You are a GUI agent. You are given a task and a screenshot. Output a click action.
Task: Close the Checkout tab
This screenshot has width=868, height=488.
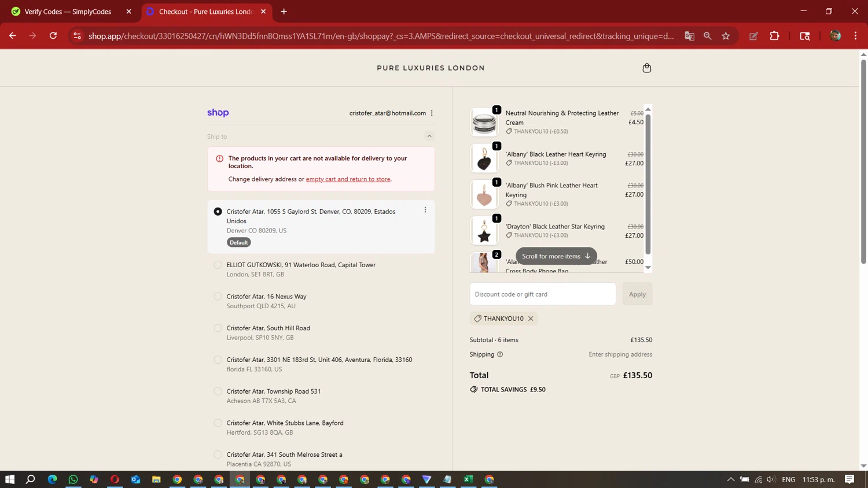[x=263, y=12]
